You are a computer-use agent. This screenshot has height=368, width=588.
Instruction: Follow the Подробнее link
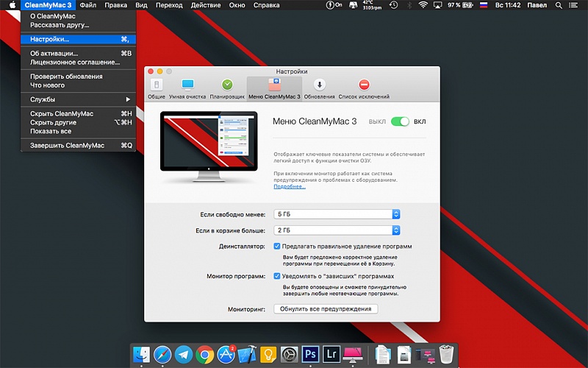(289, 187)
